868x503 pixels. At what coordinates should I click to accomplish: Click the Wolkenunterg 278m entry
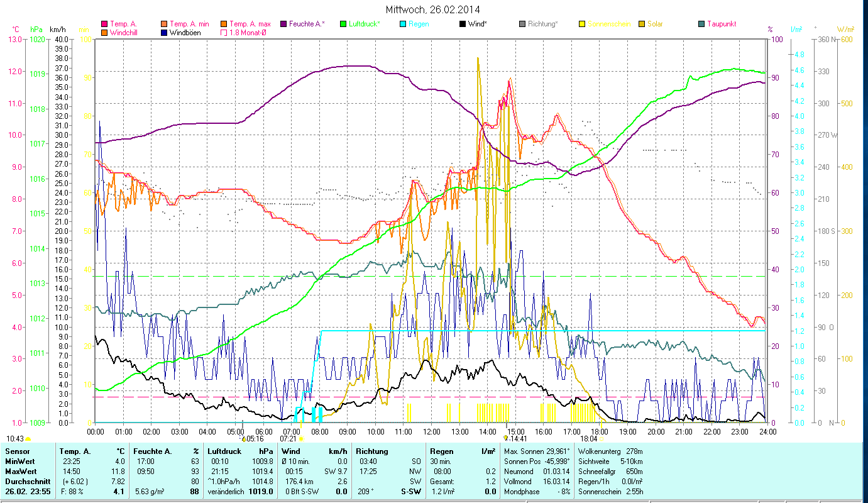click(x=610, y=451)
